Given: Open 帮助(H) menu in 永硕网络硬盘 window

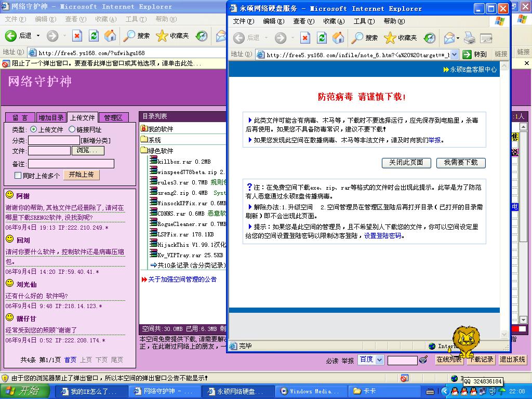Looking at the screenshot, I should pos(394,21).
